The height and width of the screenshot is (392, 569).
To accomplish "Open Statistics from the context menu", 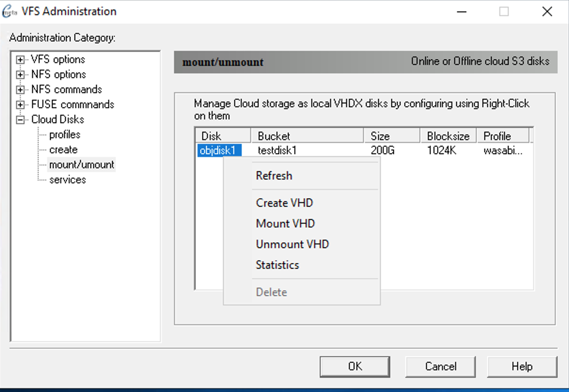I will (x=277, y=265).
